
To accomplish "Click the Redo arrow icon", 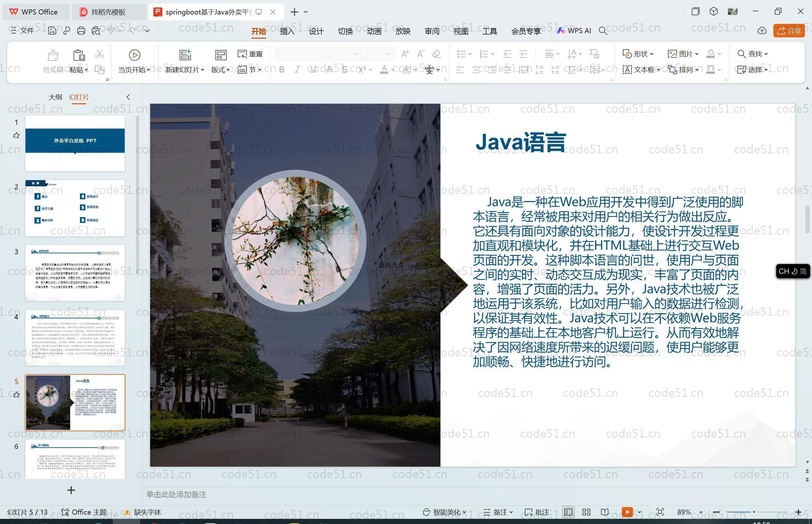I will click(x=133, y=31).
